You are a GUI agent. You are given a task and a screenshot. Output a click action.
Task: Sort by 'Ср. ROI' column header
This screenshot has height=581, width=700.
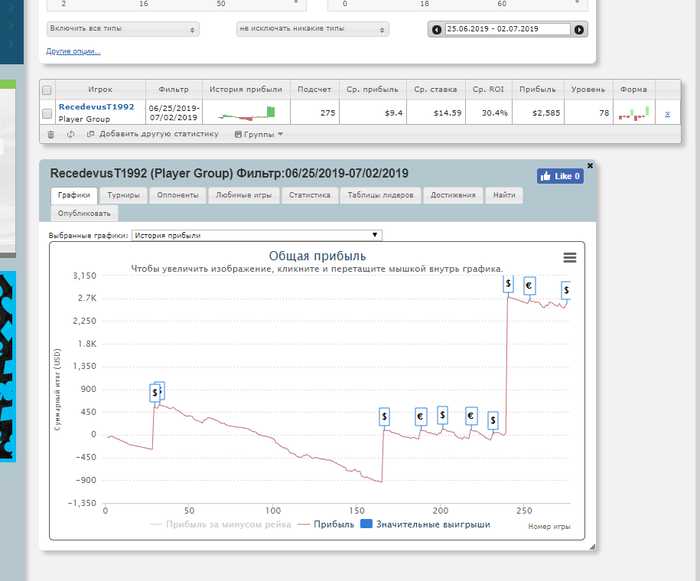[488, 89]
